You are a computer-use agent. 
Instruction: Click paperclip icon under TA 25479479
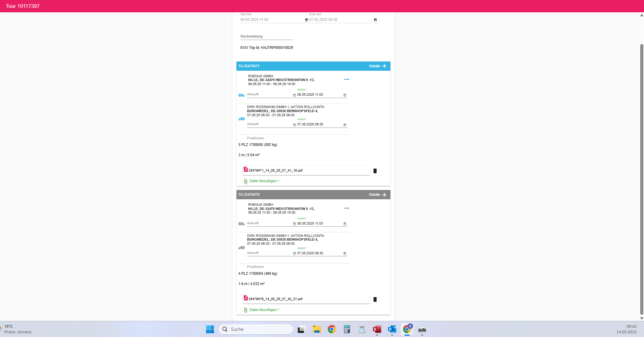pos(245,310)
